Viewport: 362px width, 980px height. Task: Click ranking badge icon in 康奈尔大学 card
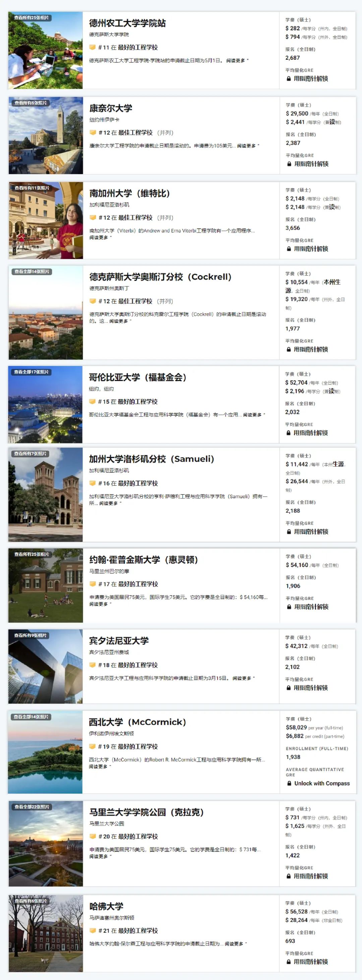[93, 133]
